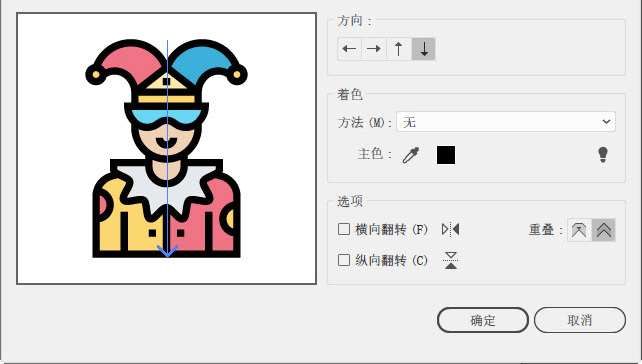Select the right arrow direction button
642x364 pixels.
click(373, 49)
